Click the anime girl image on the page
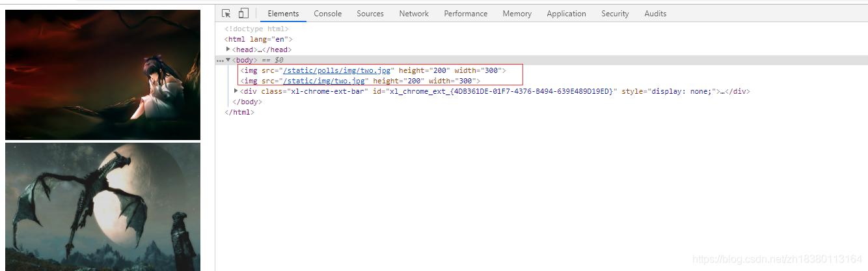This screenshot has width=868, height=271. [103, 75]
